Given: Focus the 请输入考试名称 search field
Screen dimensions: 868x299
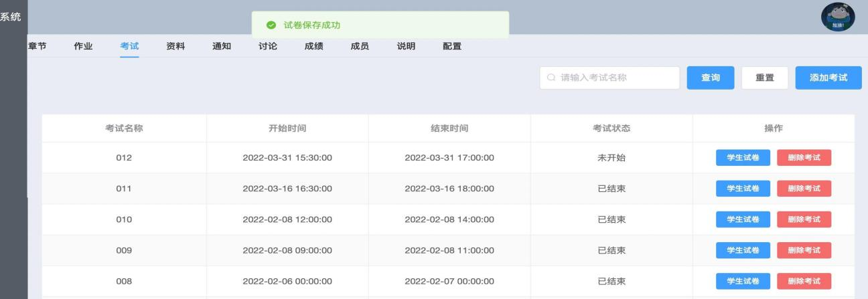Looking at the screenshot, I should click(609, 78).
